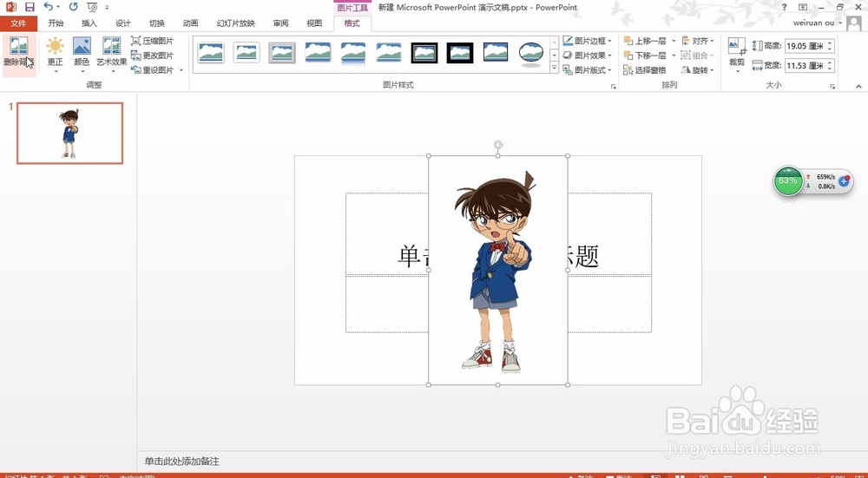
Task: Apply the second picture style with white frame
Action: (247, 53)
